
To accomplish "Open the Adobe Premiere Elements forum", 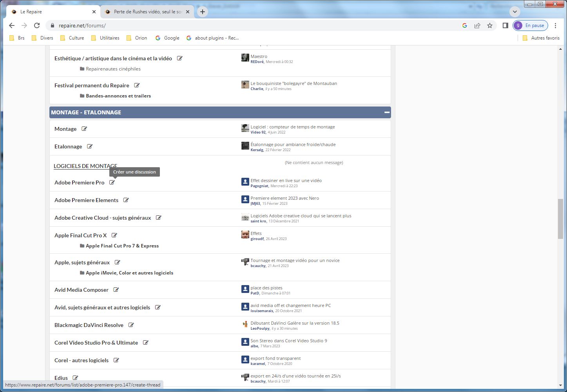I will pyautogui.click(x=86, y=200).
